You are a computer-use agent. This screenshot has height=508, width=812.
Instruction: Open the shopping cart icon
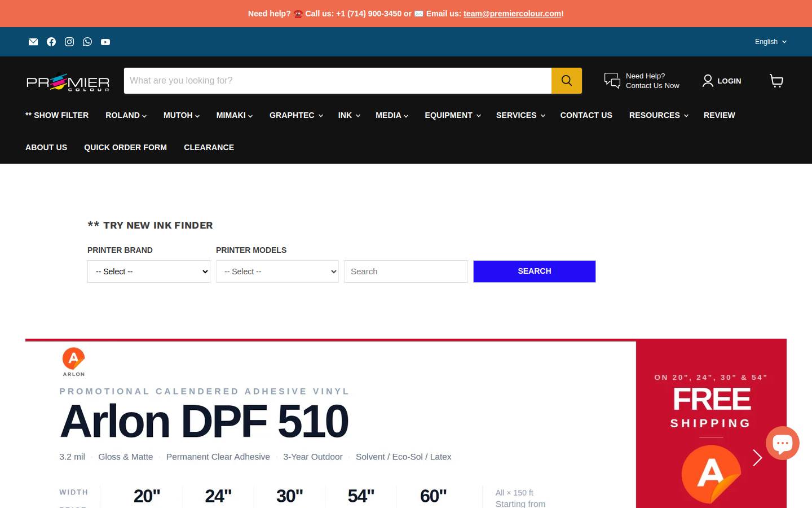pyautogui.click(x=776, y=81)
